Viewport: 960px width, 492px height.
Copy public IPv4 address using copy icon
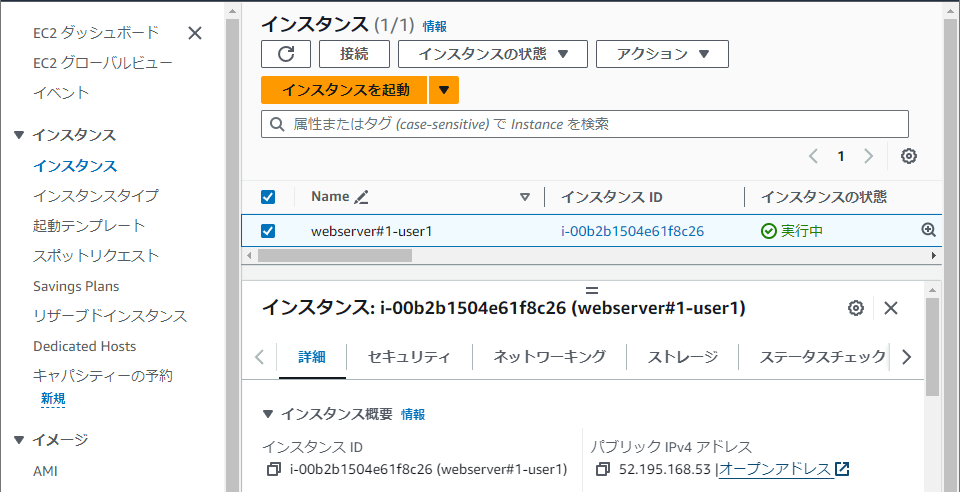(602, 469)
